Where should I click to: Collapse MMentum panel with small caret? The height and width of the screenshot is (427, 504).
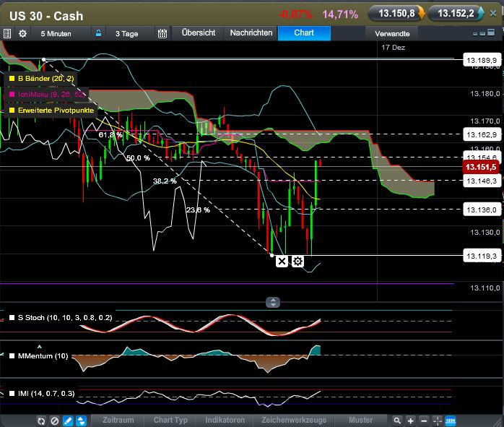(39, 347)
